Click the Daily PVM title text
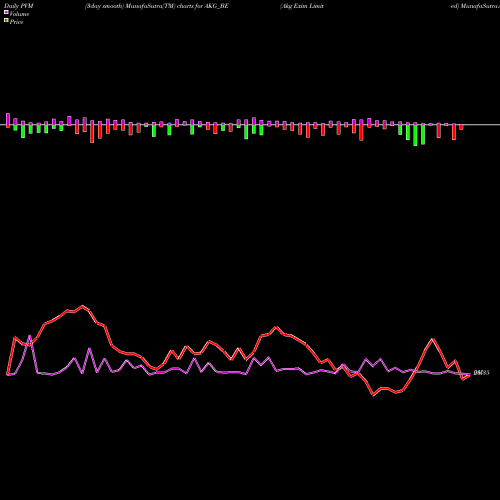500x500 pixels. (19, 6)
